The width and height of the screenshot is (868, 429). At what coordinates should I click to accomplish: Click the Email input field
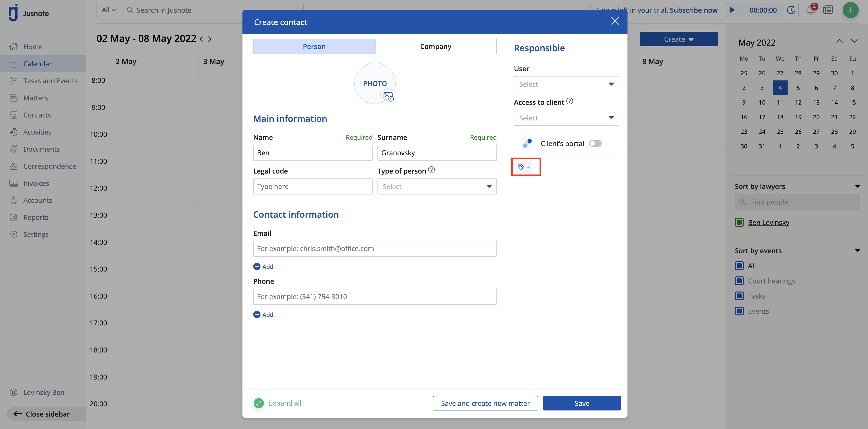(375, 248)
